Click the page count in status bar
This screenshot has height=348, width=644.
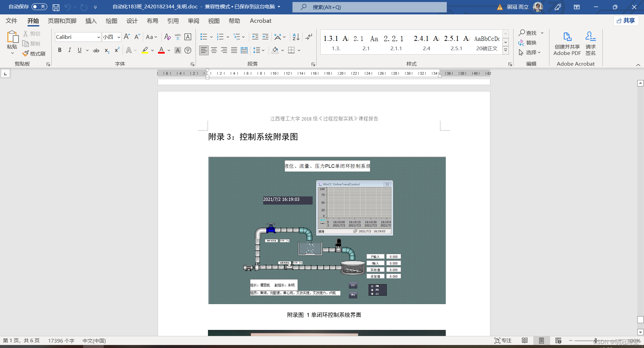(x=21, y=341)
